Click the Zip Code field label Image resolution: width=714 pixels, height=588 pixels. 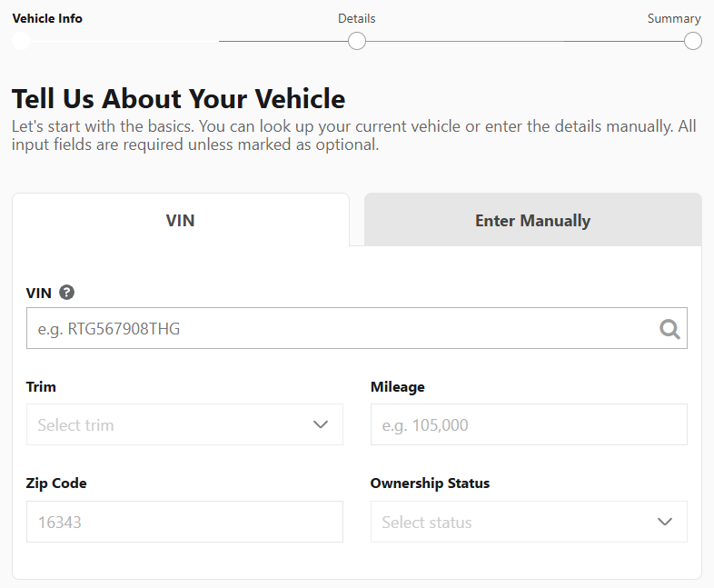(x=56, y=483)
